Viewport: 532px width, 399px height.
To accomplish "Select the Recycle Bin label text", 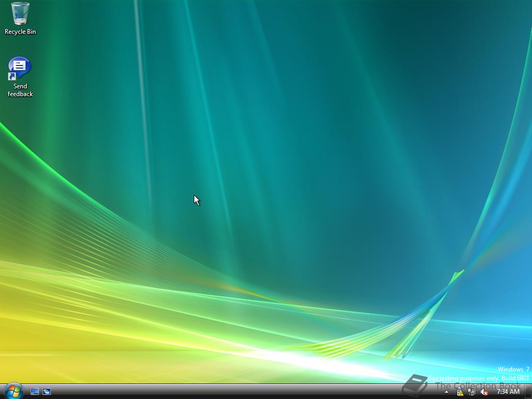I will (20, 32).
